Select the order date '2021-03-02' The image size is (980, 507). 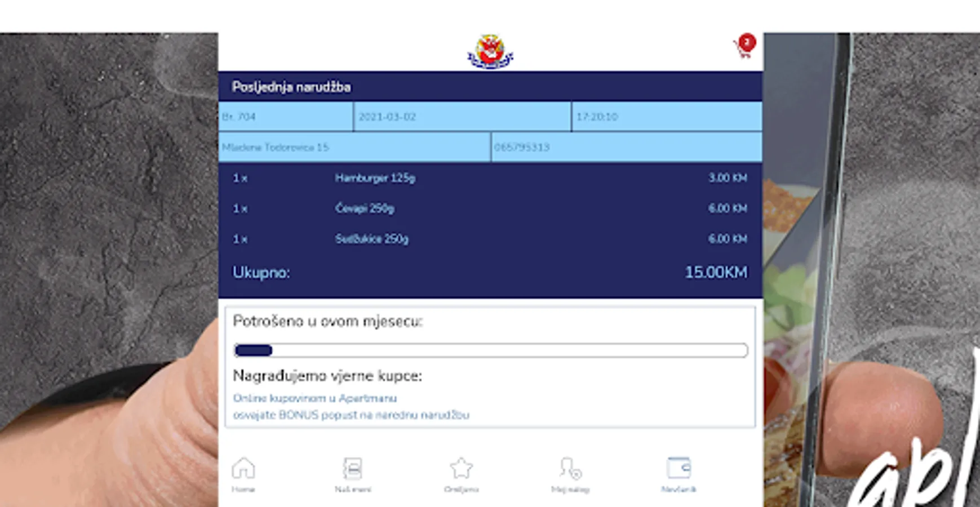[462, 117]
